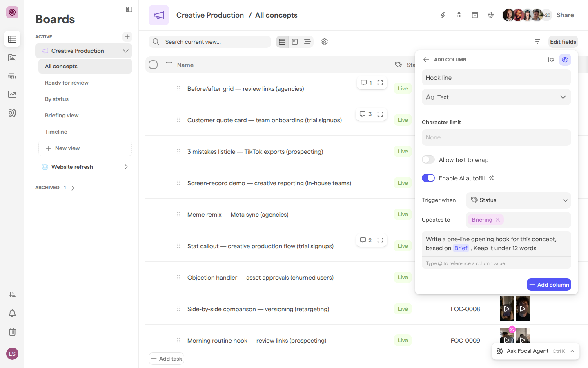Click the Share button
Image resolution: width=588 pixels, height=368 pixels.
point(565,15)
